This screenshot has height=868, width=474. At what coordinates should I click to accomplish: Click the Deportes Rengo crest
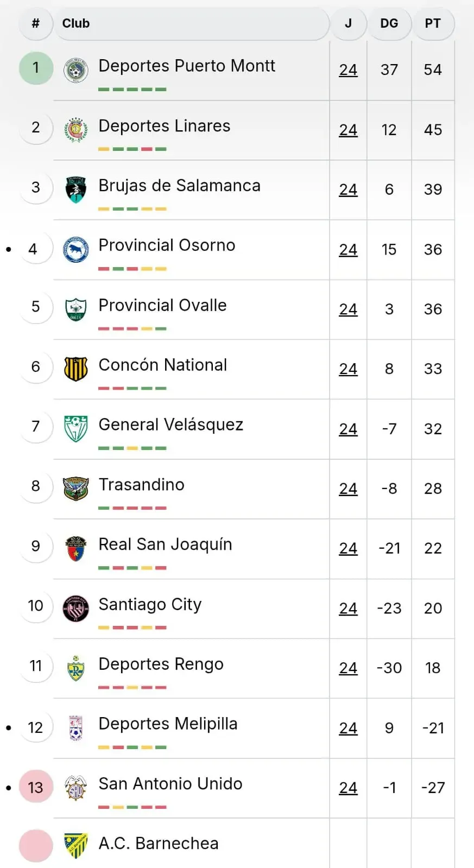[x=75, y=668]
